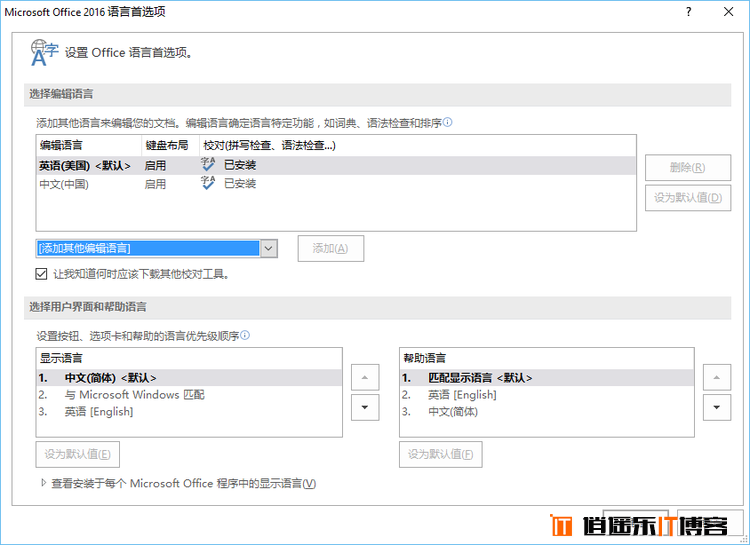
Task: Select 中文(简体) <默认> in display language list
Action: 189,378
